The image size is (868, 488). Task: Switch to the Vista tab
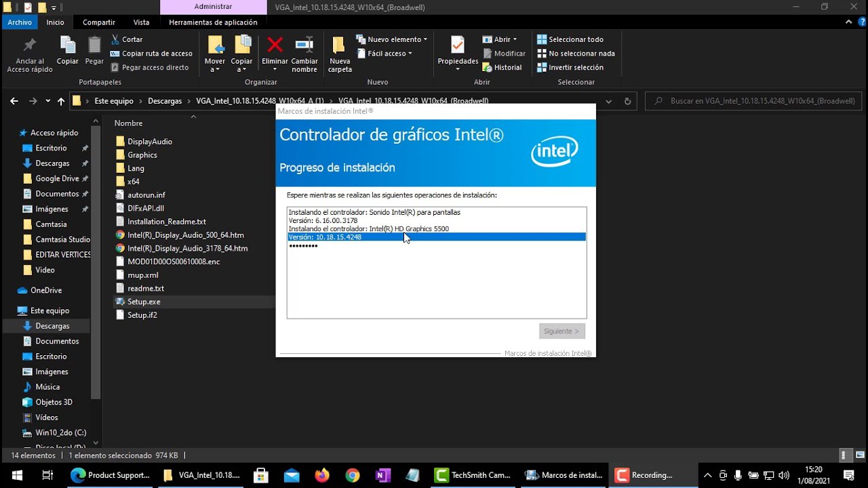tap(141, 22)
